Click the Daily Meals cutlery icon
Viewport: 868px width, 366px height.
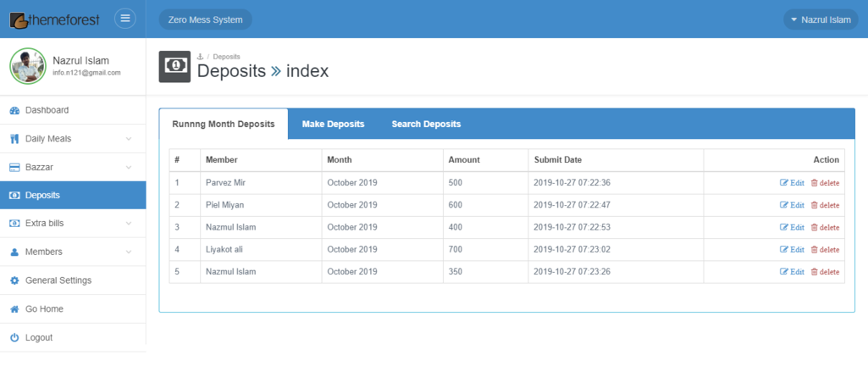coord(14,139)
